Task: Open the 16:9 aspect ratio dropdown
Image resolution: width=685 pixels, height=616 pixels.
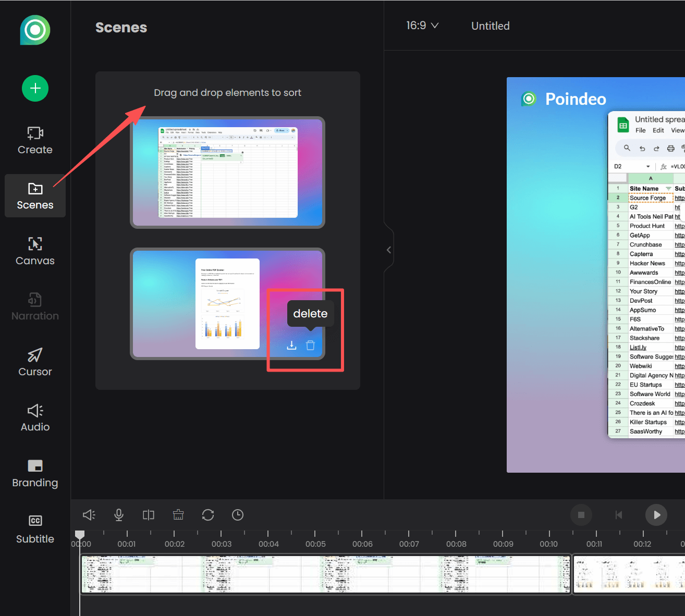Action: pyautogui.click(x=422, y=25)
